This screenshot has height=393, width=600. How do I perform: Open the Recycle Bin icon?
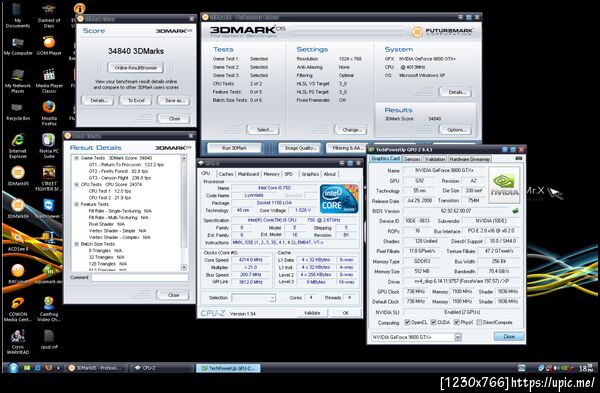click(x=18, y=112)
